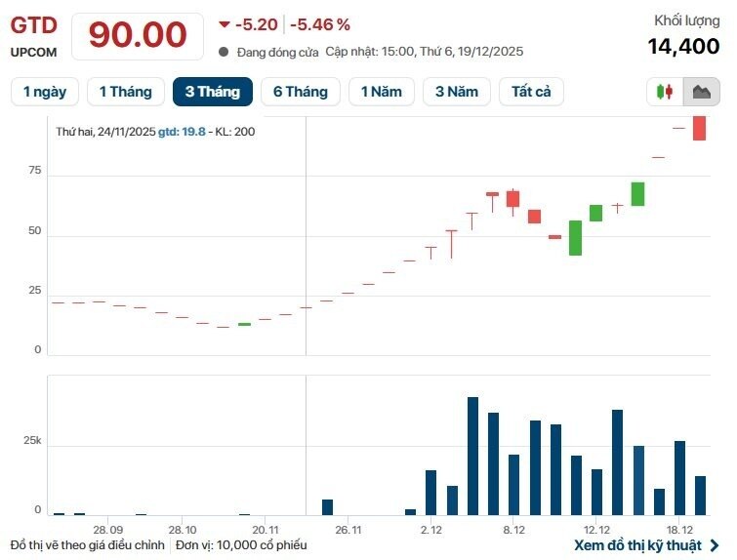
Task: Click the red candle near 8.12
Action: click(512, 199)
